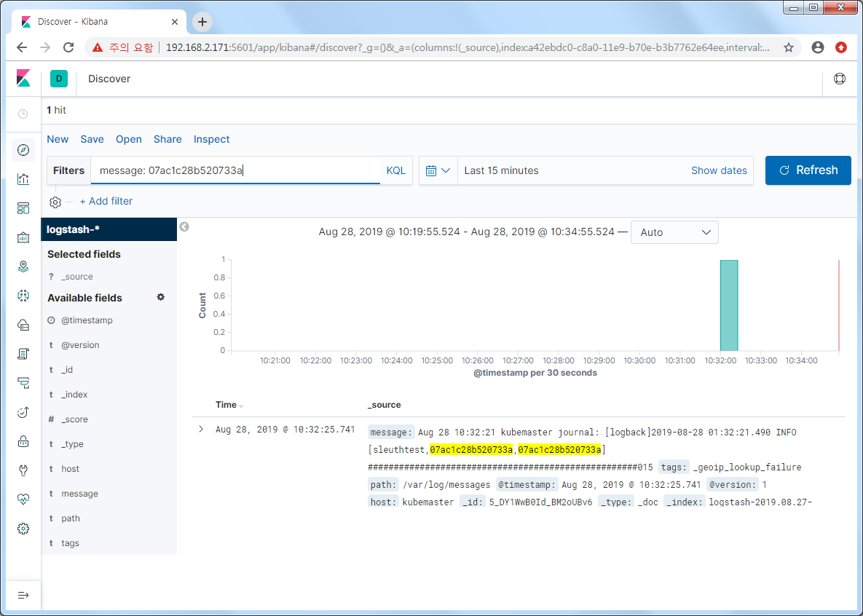Open APM sidebar icon

tap(23, 383)
